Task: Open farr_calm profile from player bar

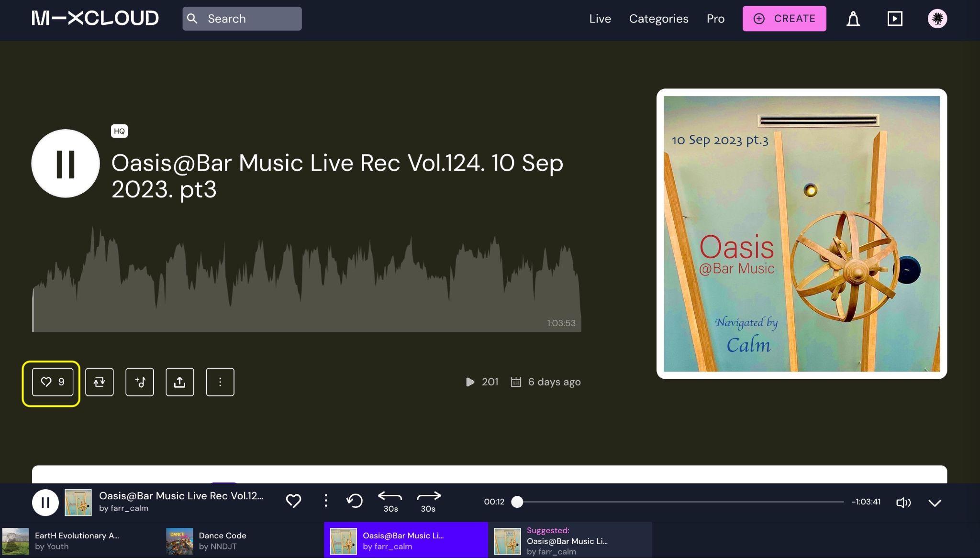Action: click(123, 508)
